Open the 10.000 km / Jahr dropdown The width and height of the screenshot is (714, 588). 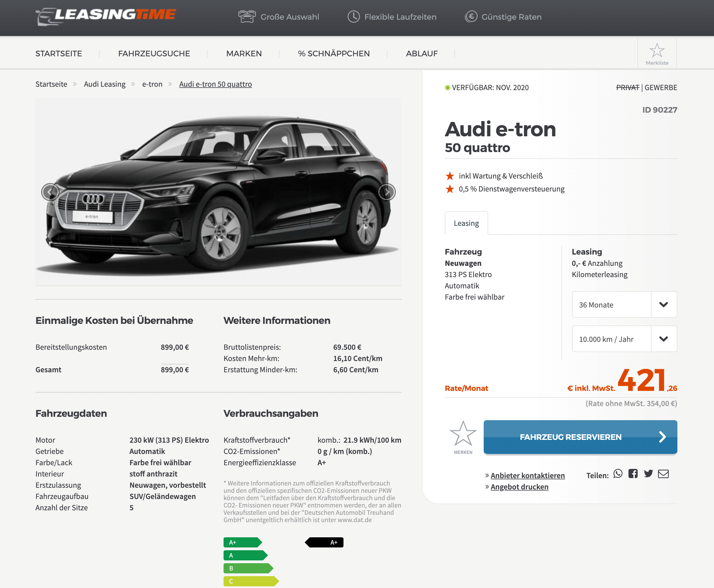[624, 339]
